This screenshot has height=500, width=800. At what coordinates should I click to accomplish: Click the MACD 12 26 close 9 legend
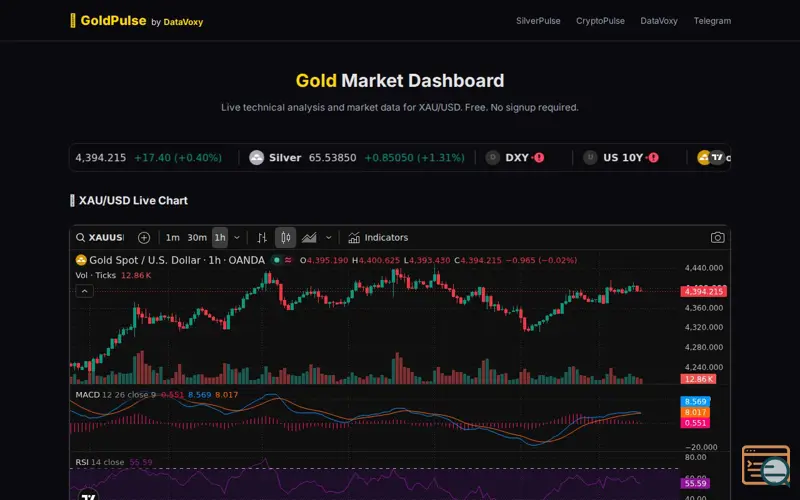[116, 395]
